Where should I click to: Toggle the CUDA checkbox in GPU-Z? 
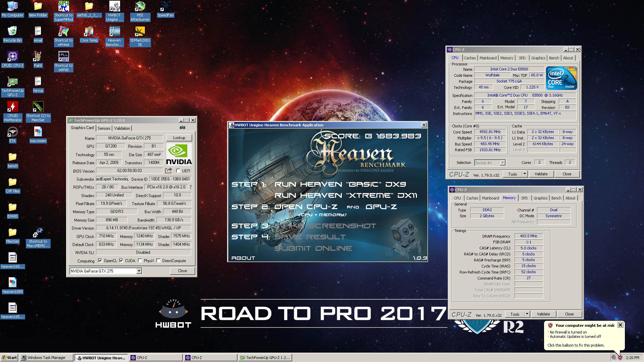121,260
